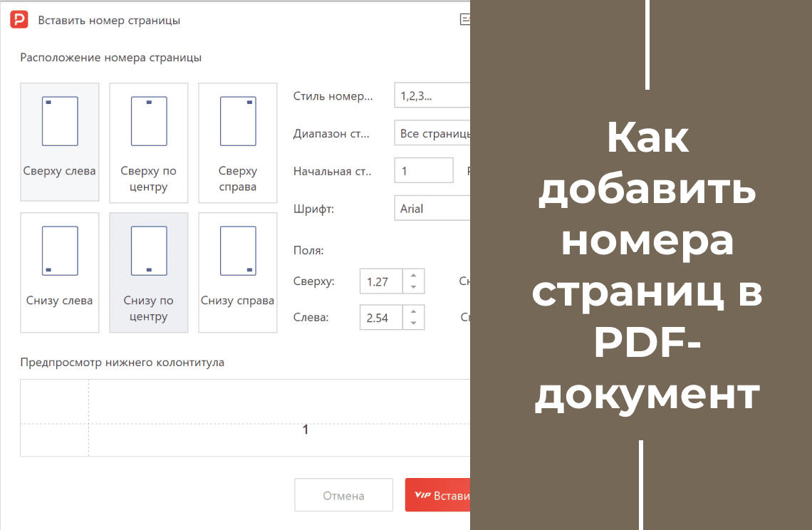Select the 'Снизу слева' position thumbnail
The height and width of the screenshot is (530, 812).
tap(60, 271)
